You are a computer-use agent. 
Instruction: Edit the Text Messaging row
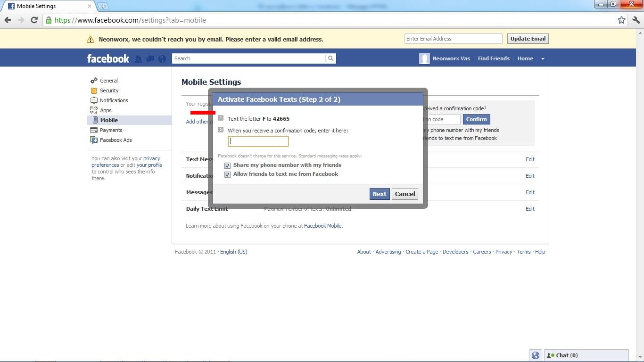(x=530, y=159)
